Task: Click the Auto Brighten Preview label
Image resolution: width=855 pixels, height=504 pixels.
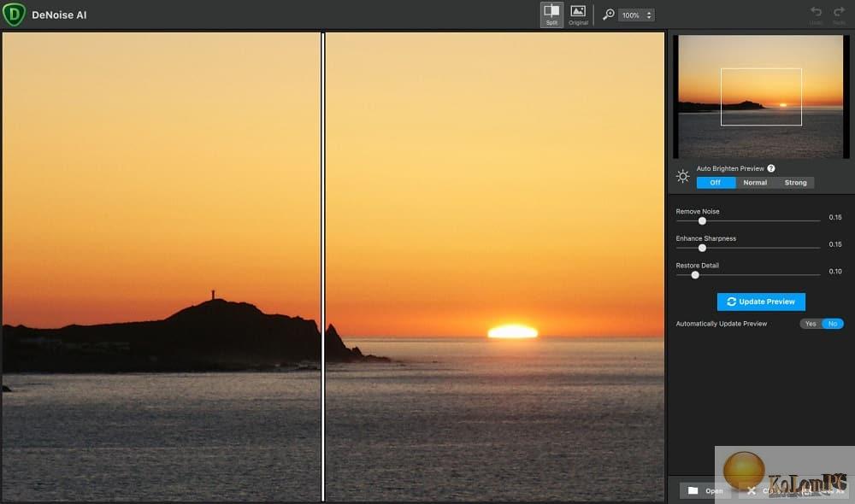Action: (730, 168)
